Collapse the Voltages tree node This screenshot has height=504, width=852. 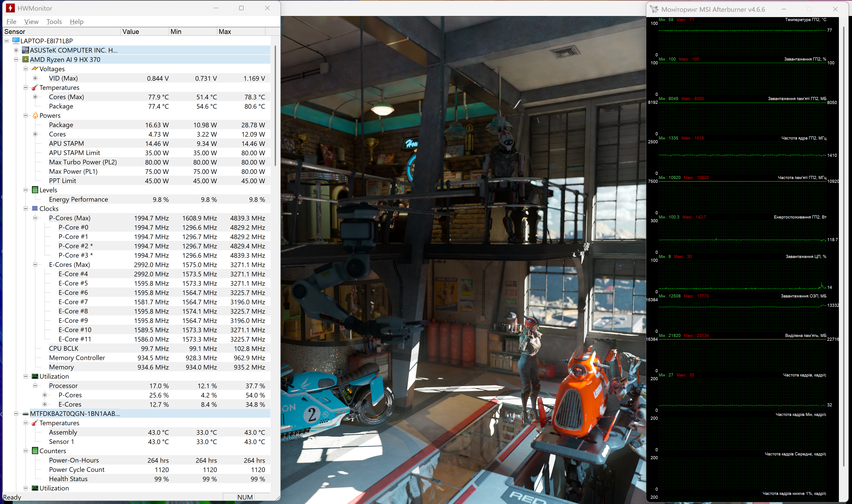[26, 69]
